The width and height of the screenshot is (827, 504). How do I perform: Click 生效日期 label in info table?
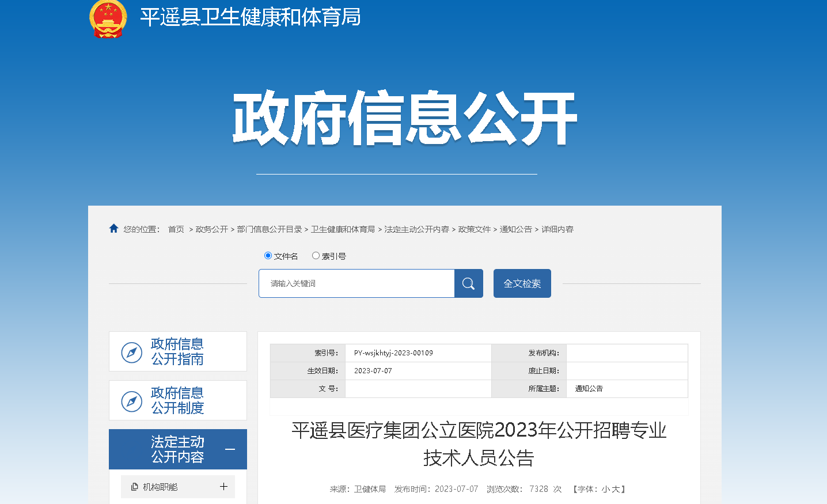tap(323, 371)
